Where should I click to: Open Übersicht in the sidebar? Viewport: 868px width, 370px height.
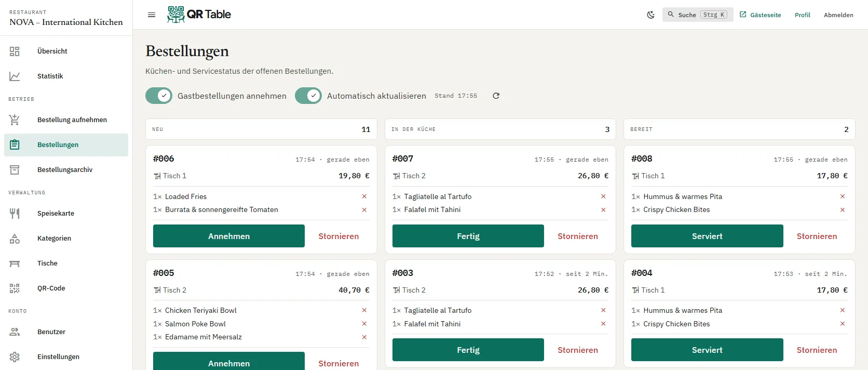(66, 51)
